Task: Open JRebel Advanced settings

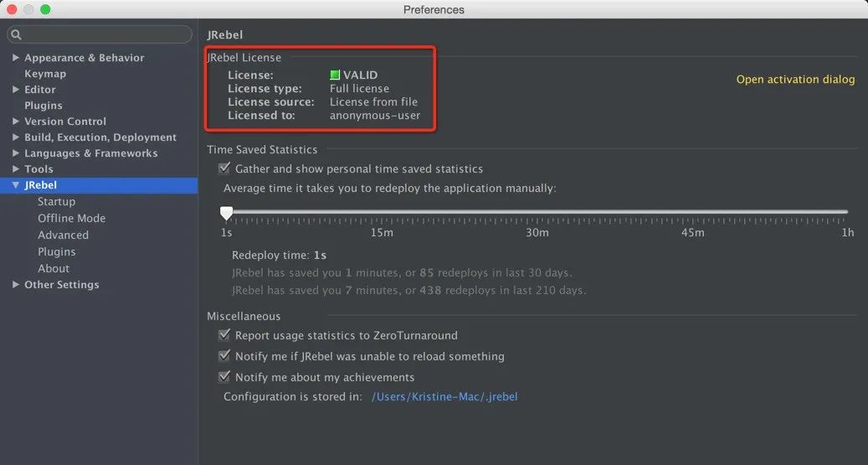Action: 63,235
